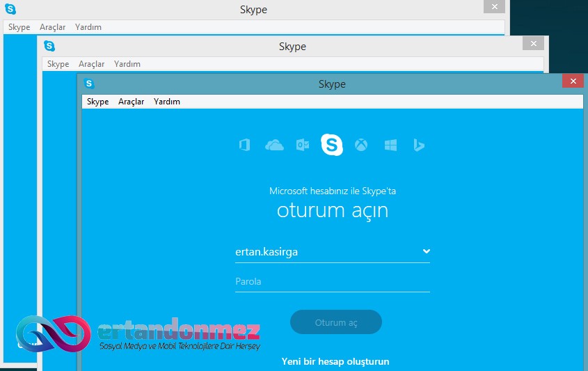This screenshot has height=371, width=588.
Task: Close the front Skype window
Action: [x=573, y=81]
